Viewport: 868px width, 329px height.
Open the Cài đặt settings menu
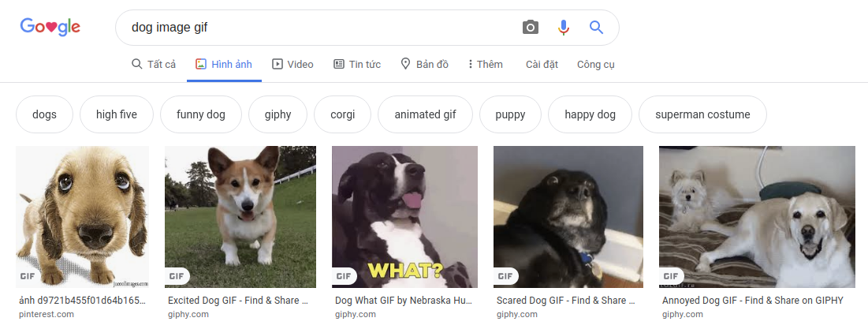coord(542,64)
